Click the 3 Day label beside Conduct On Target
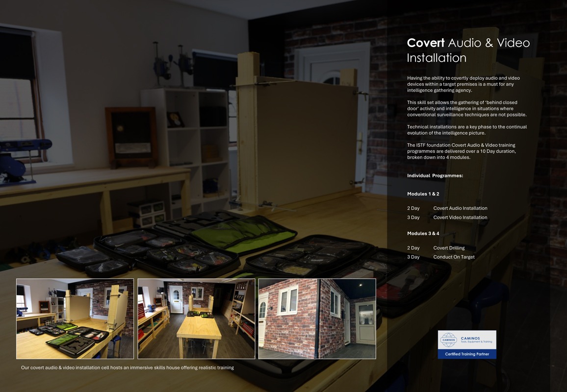The height and width of the screenshot is (392, 567). 413,257
